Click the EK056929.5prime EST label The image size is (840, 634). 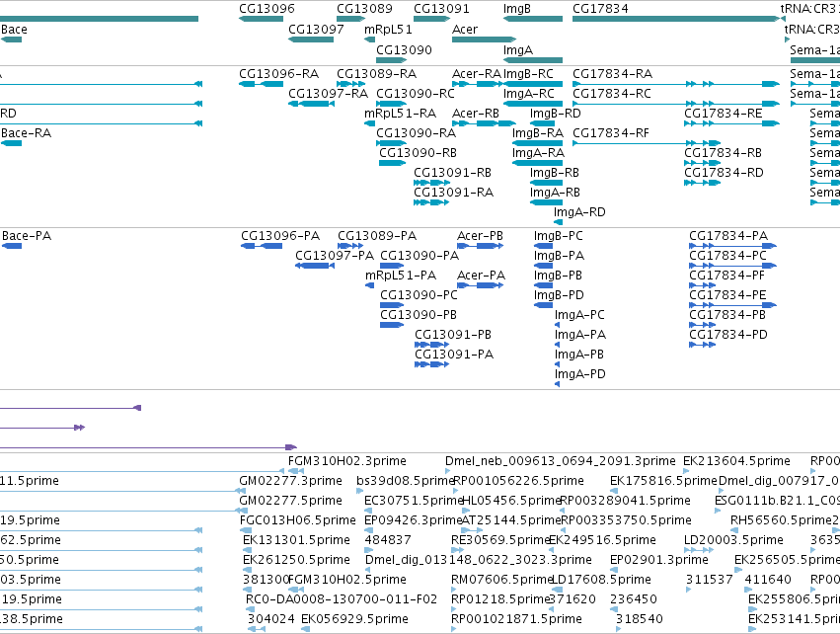click(x=354, y=619)
